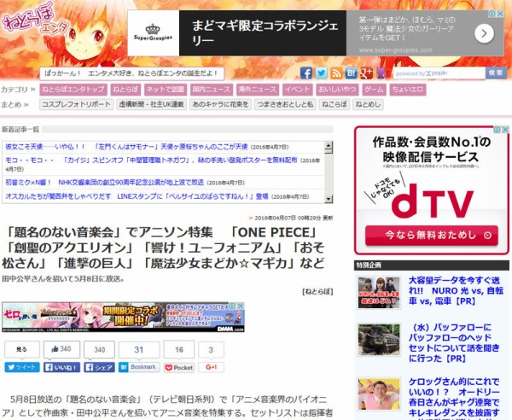Viewport: 512px width, 420px height.
Task: Save article with Pocket button
Action: click(x=179, y=368)
